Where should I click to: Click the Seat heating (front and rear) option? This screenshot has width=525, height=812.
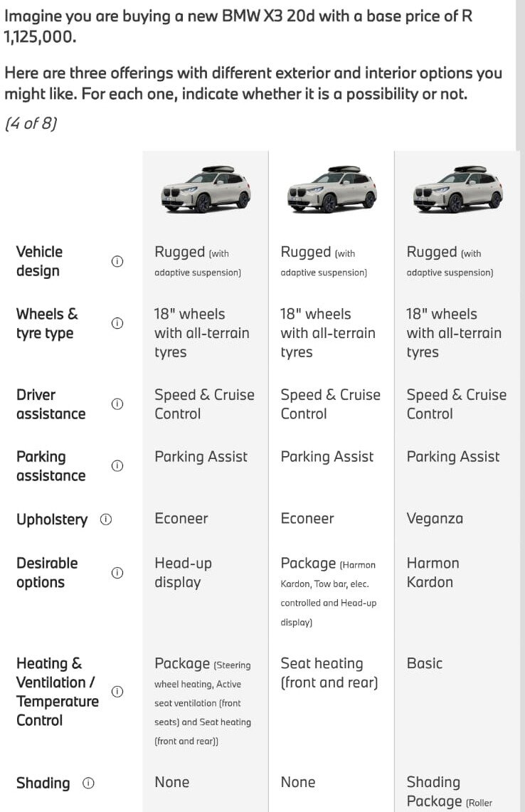coord(329,673)
